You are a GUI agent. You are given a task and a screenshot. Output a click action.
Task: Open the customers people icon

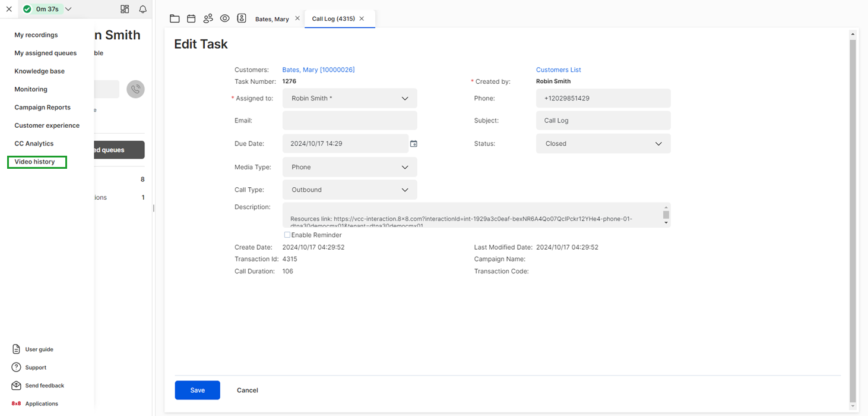208,18
